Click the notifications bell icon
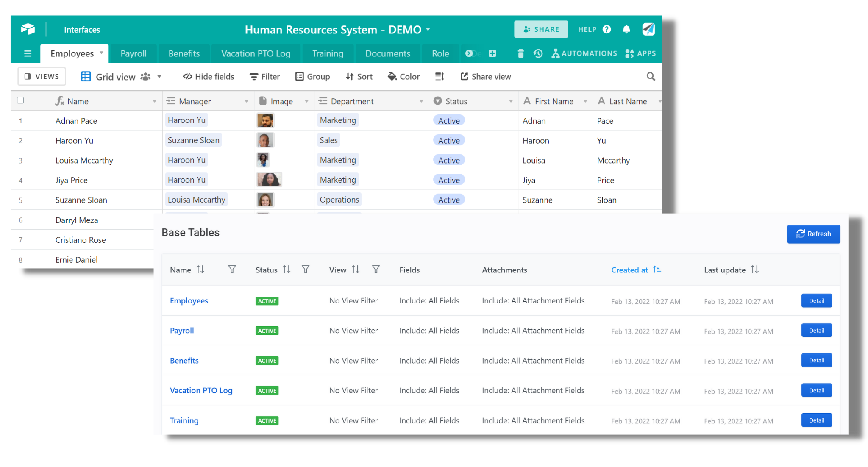868x467 pixels. click(626, 29)
